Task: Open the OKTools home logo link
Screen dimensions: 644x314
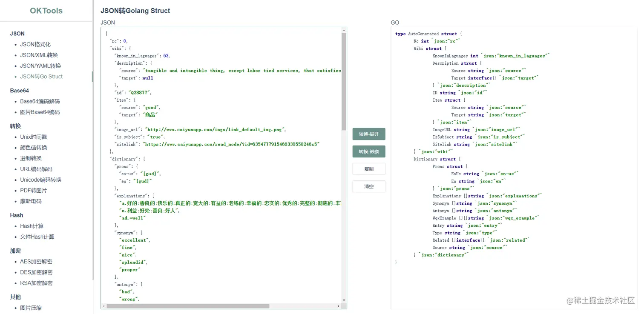Action: (46, 11)
